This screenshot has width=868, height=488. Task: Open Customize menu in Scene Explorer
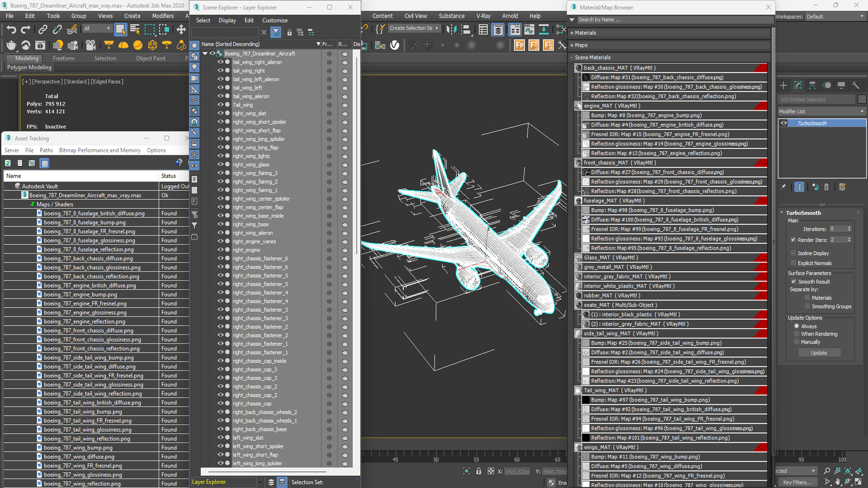pyautogui.click(x=274, y=20)
